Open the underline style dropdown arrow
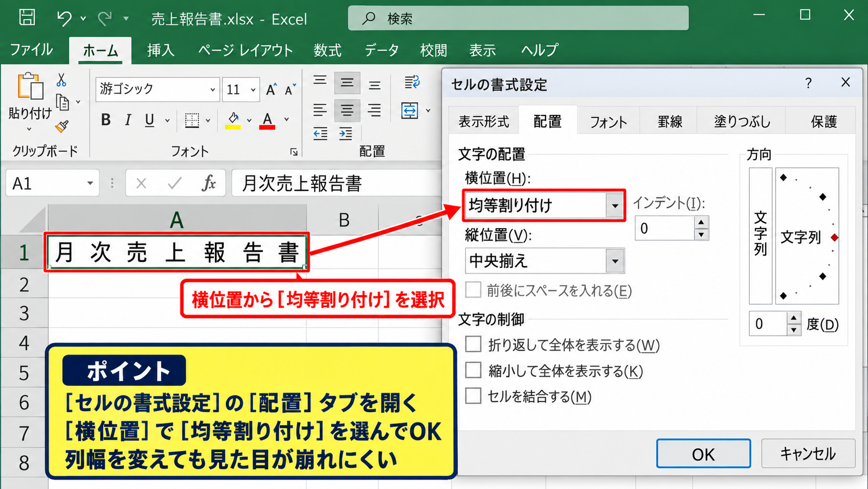The image size is (868, 489). pos(167,121)
